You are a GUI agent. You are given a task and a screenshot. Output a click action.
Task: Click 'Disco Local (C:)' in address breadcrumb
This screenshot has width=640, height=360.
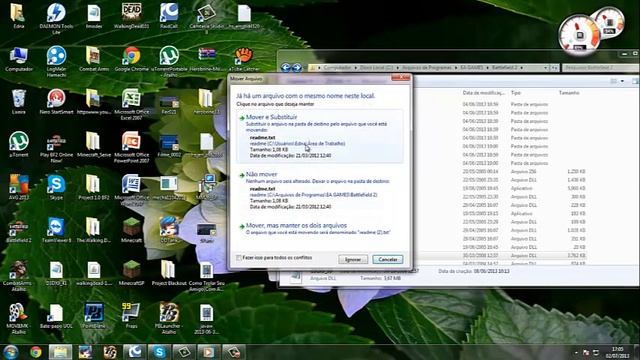376,67
